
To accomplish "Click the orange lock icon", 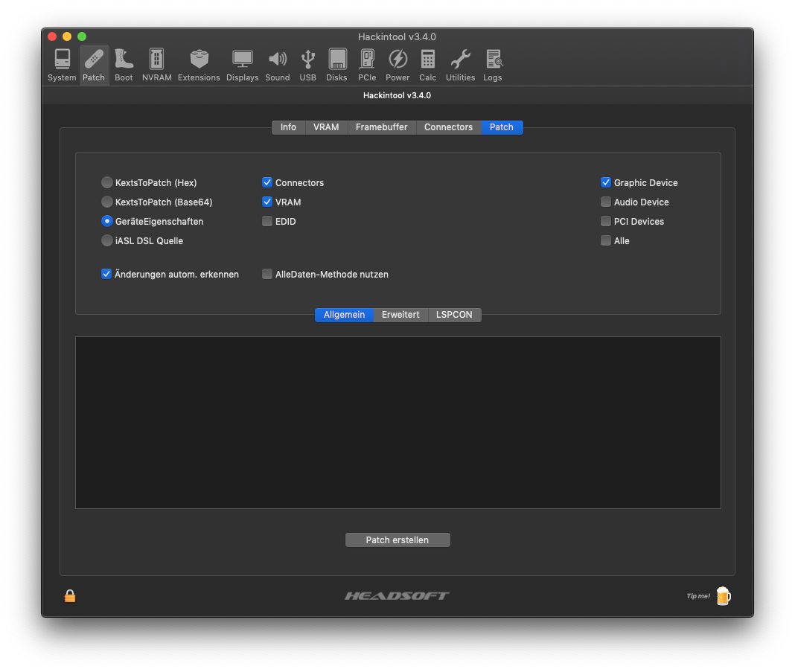I will (x=70, y=596).
